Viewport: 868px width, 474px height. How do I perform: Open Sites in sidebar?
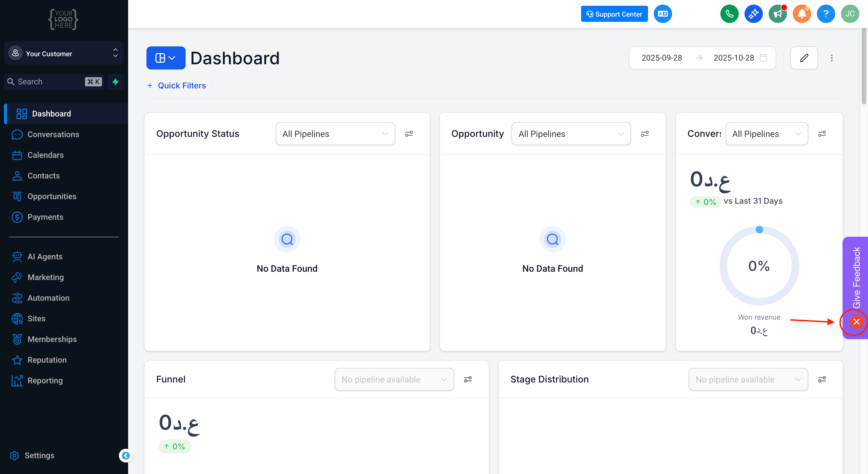(x=36, y=318)
